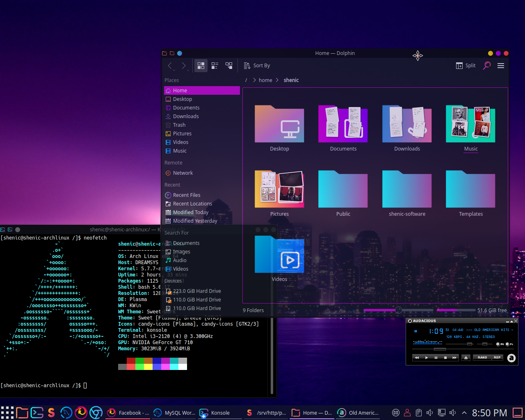Pause playback in Audacious
The image size is (525, 420).
click(436, 358)
